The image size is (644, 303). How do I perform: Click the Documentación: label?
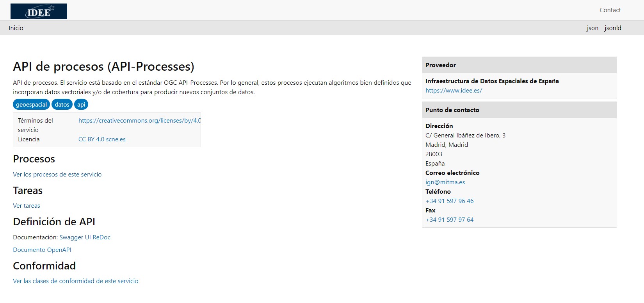(35, 237)
